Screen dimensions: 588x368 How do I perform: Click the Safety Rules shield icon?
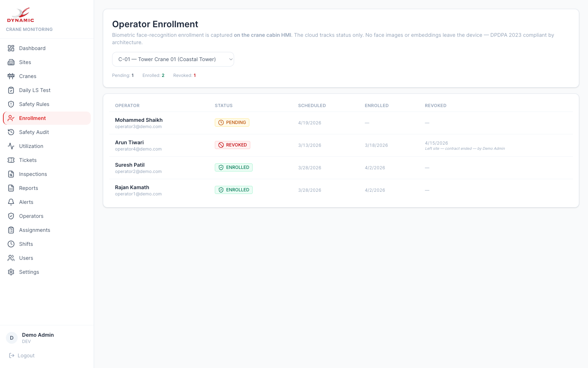pos(11,104)
